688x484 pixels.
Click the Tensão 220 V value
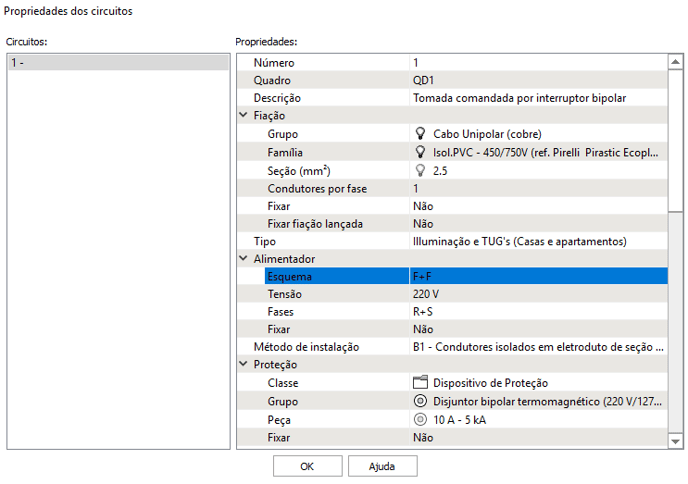click(537, 295)
